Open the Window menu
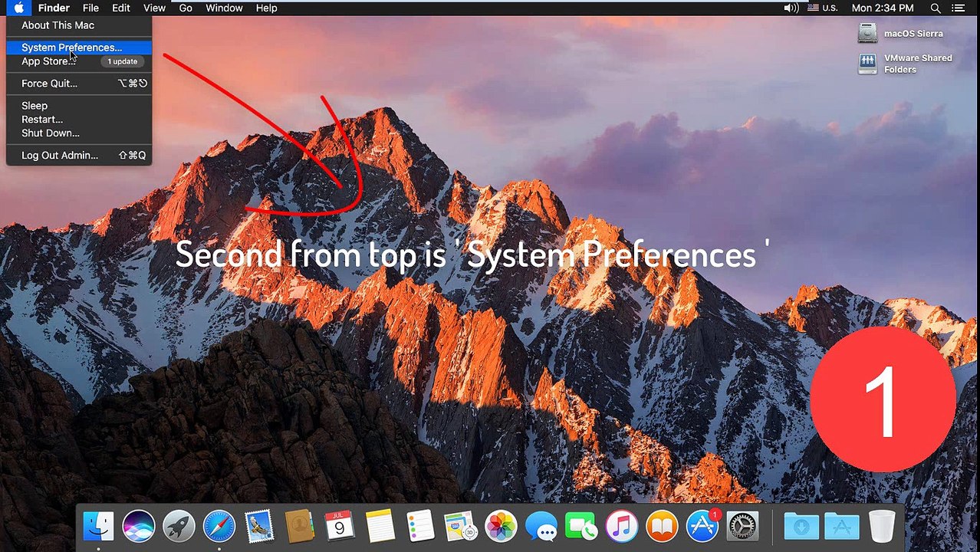This screenshot has width=980, height=552. point(224,8)
